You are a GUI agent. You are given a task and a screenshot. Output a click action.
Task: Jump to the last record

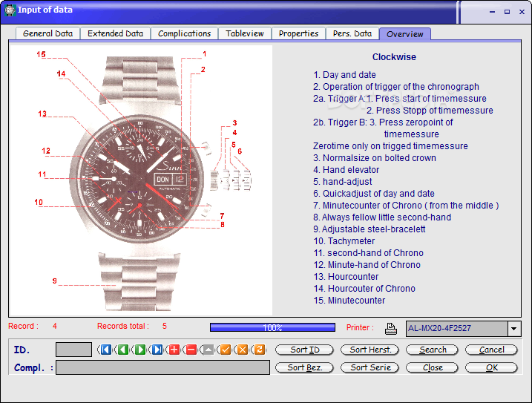(157, 350)
